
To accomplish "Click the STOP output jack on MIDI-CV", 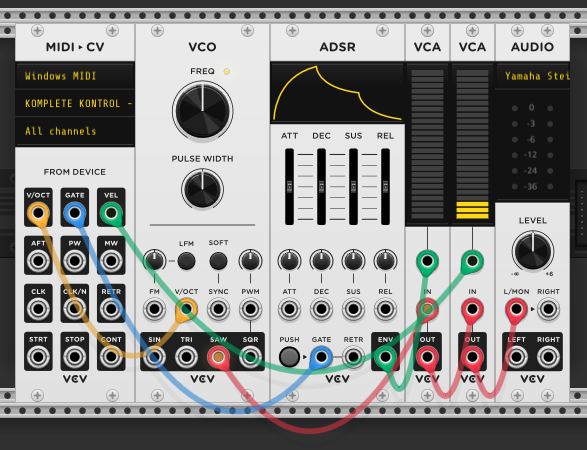I will 74,357.
